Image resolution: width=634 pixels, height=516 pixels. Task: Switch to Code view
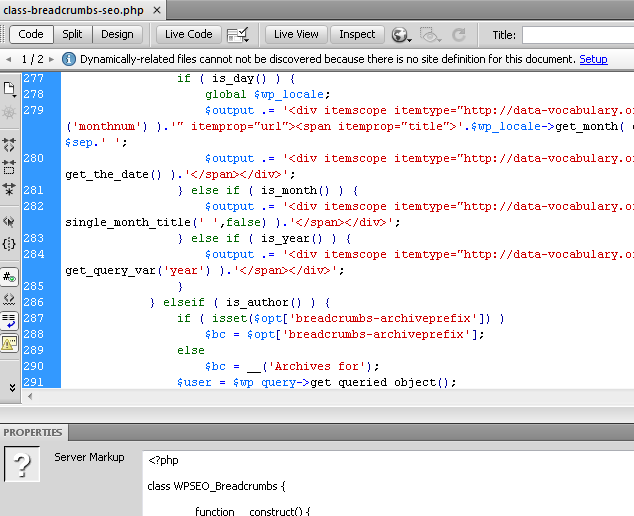(x=31, y=34)
